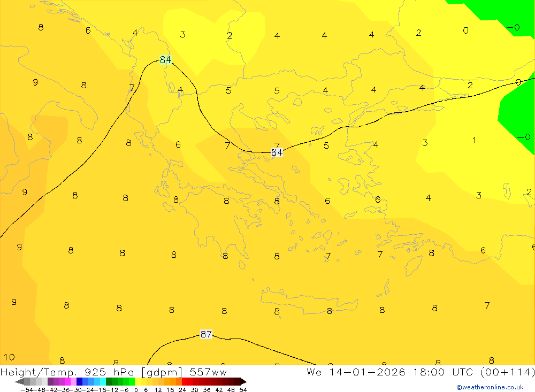Click the legend label -54
535x392 pixels.
click(x=27, y=390)
